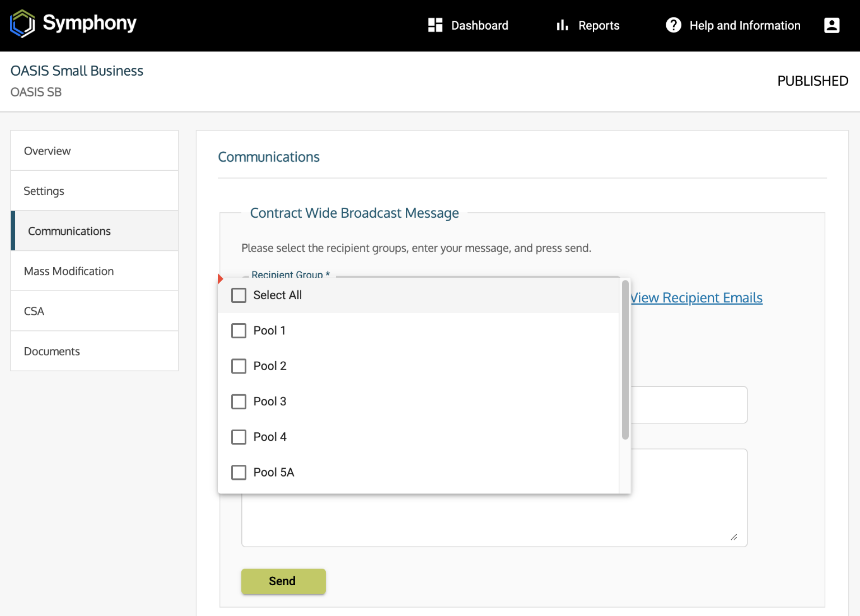Viewport: 860px width, 616px height.
Task: Check the Pool 5A checkbox
Action: tap(239, 473)
